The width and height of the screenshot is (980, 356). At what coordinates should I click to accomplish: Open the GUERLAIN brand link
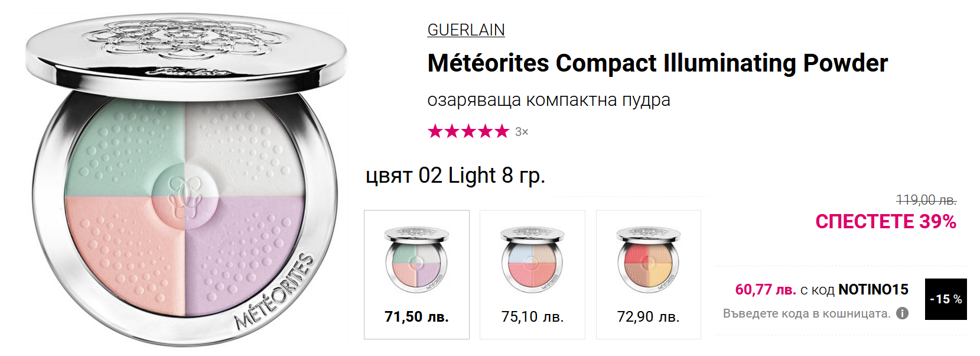point(465,30)
